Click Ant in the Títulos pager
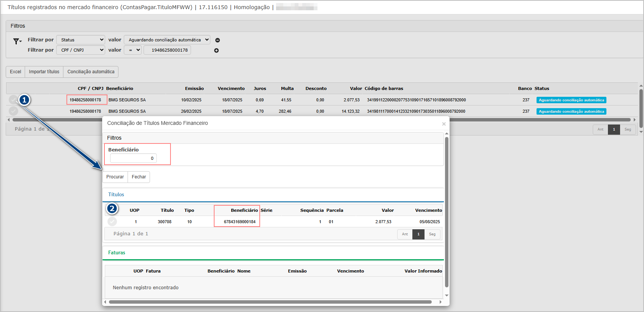Viewport: 644px width, 312px height. [x=405, y=234]
